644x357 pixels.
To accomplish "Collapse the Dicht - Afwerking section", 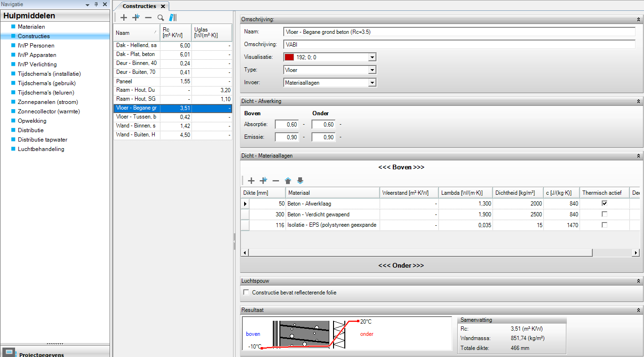I will click(638, 101).
